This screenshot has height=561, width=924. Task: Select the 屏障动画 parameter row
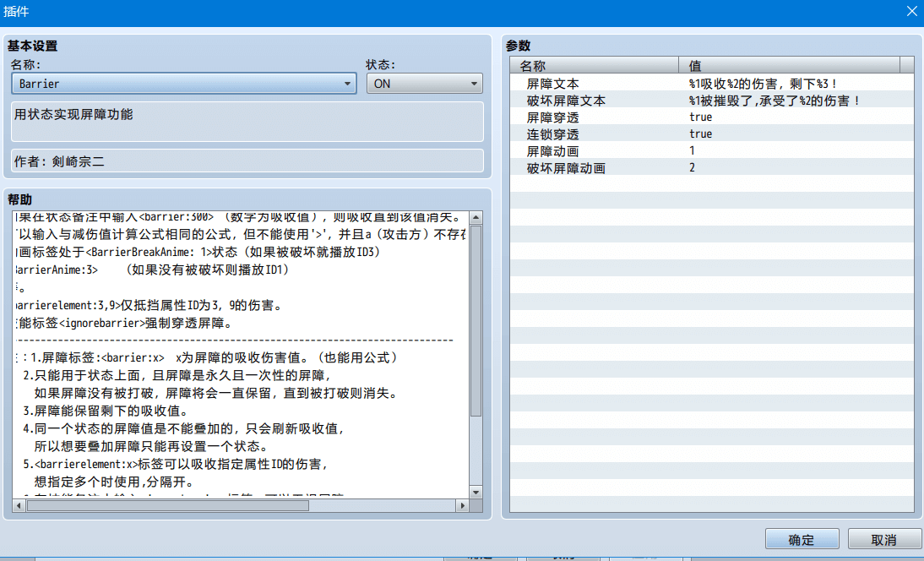click(712, 151)
